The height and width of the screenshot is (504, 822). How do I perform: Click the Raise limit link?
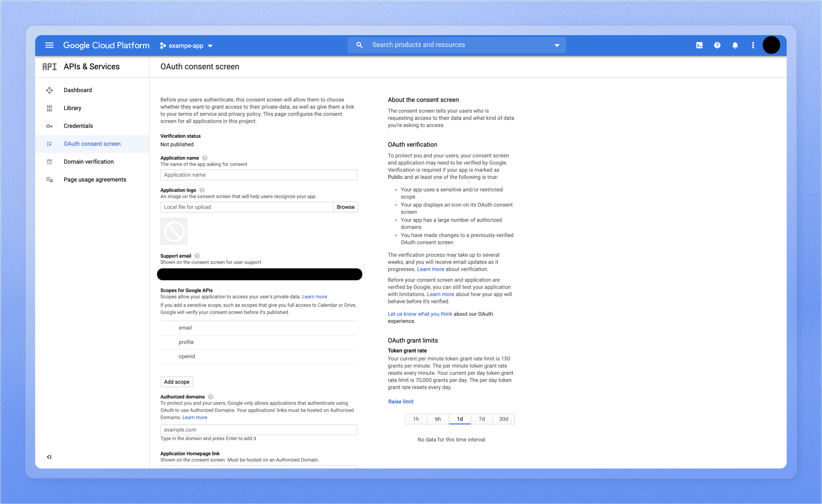coord(401,401)
